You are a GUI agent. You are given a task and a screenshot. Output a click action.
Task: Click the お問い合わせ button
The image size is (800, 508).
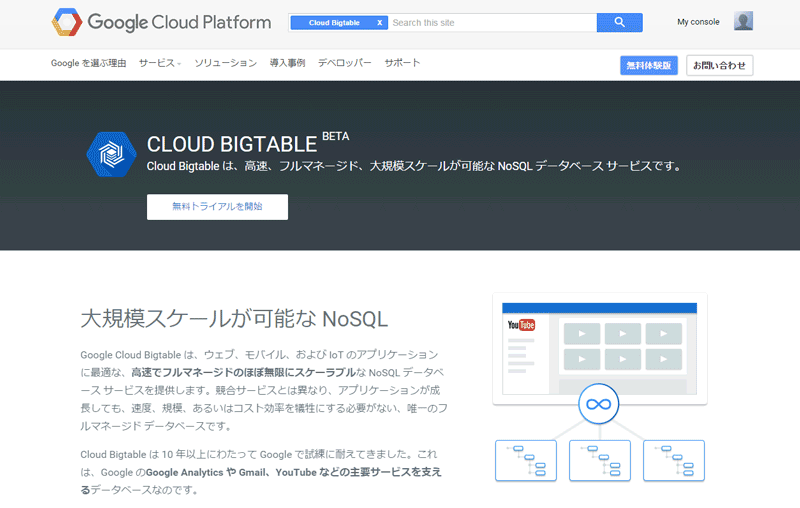[719, 65]
